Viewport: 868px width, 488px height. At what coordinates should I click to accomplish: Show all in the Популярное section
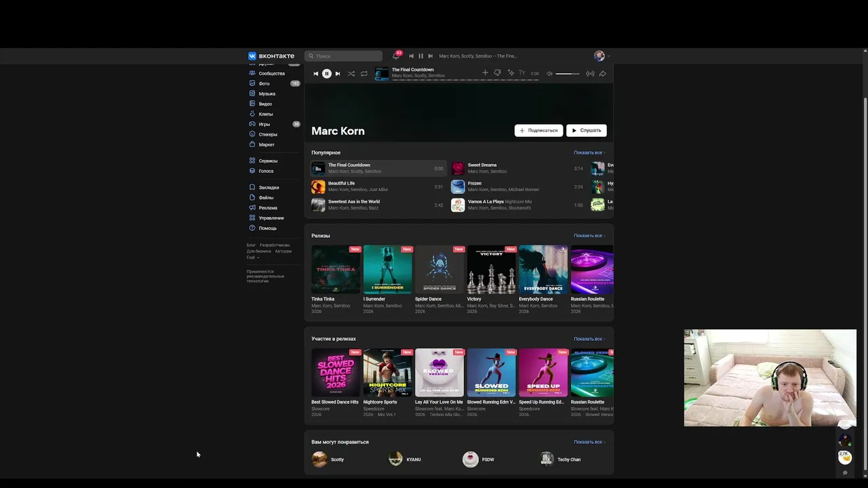click(589, 152)
